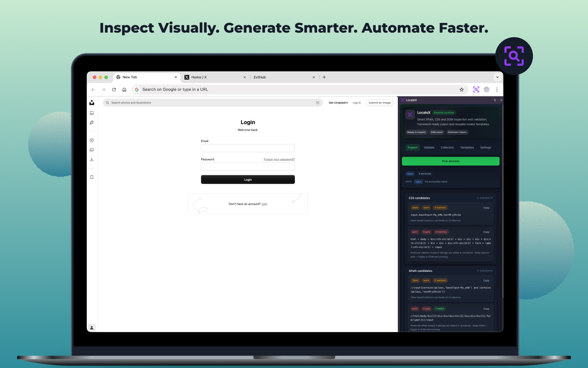588x368 pixels.
Task: Copy the //html/body path XPath candidate
Action: pyautogui.click(x=486, y=309)
